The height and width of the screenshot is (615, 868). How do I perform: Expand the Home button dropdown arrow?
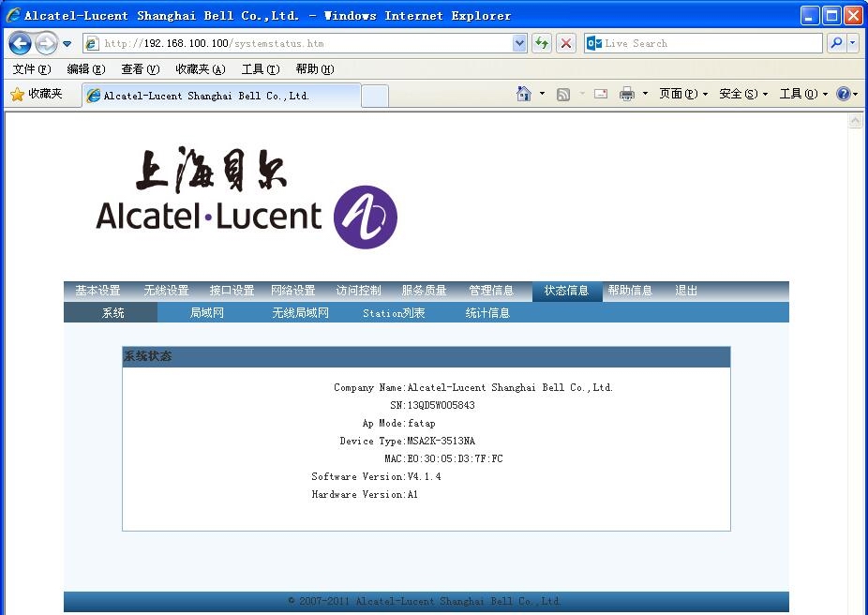[542, 94]
